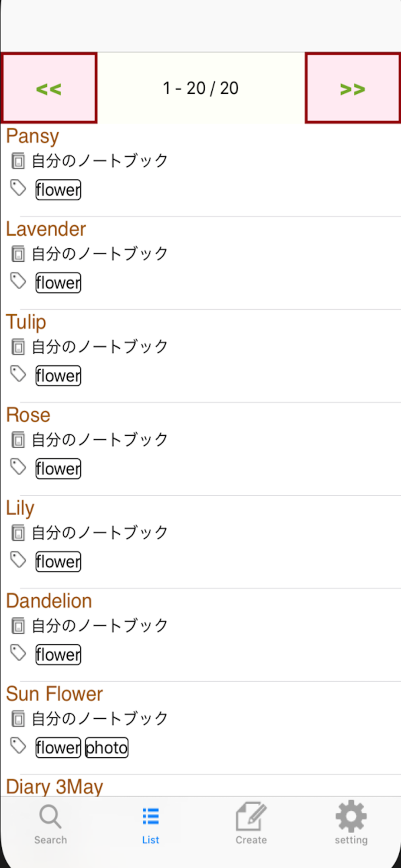Go to next page with >> button

pyautogui.click(x=352, y=88)
